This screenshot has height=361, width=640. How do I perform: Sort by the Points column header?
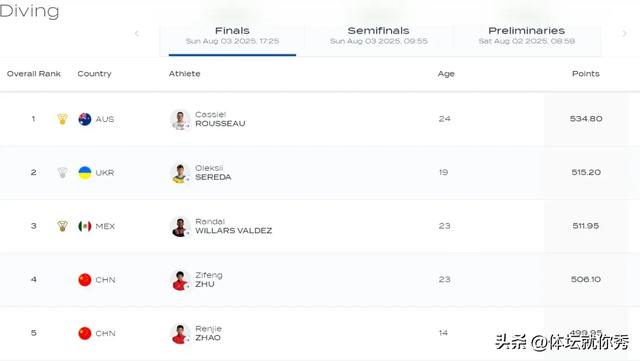click(x=586, y=74)
